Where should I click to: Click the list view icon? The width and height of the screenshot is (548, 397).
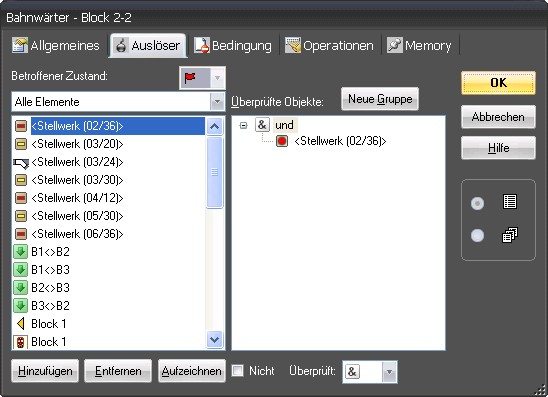click(510, 202)
